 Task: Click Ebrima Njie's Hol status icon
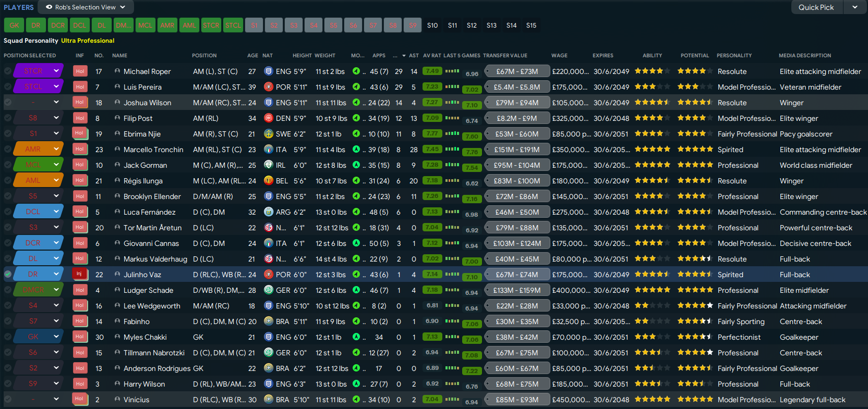[79, 133]
